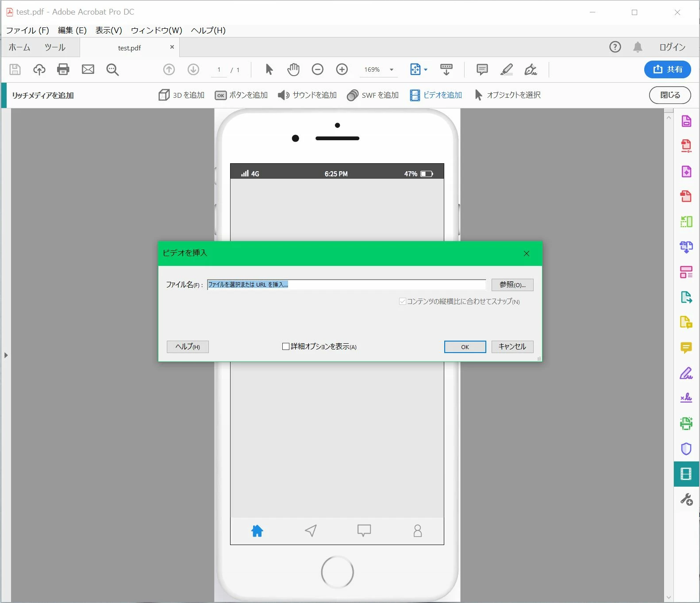Open Organize Pages tool in sidebar
700x603 pixels.
(x=686, y=221)
